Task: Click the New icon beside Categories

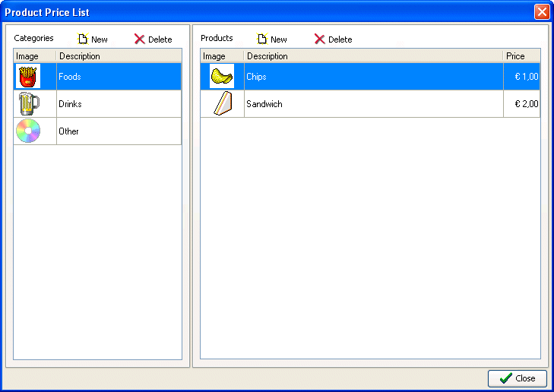Action: (x=83, y=39)
